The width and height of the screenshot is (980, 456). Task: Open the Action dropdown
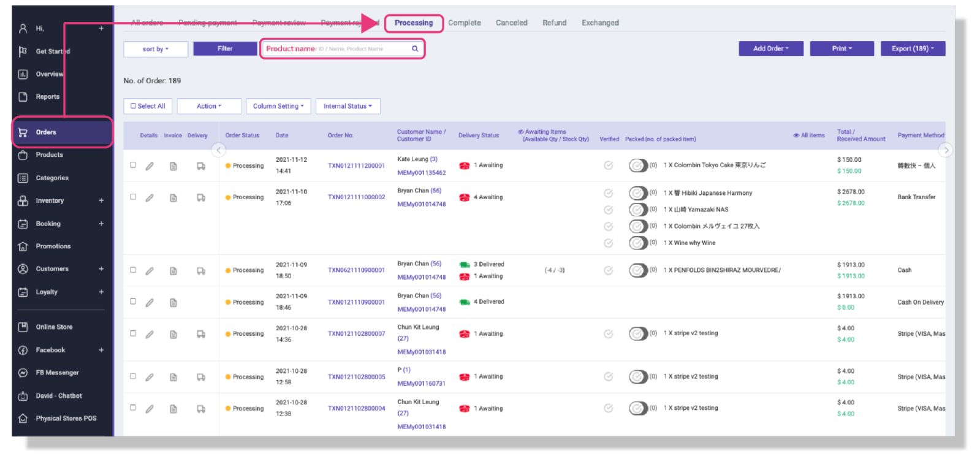click(x=209, y=106)
